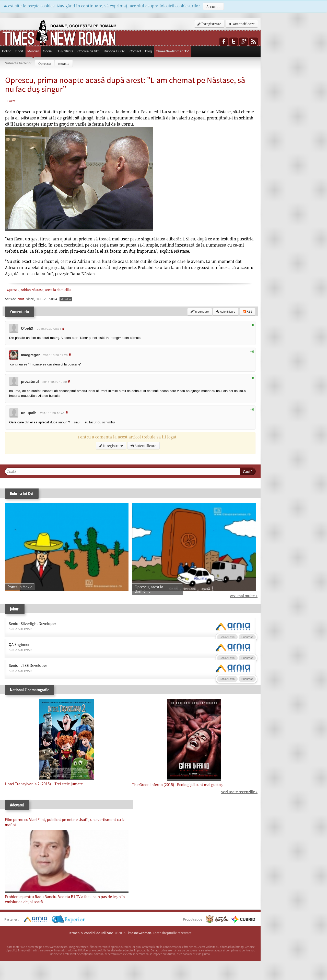Viewport: 327px width, 980px height.
Task: Open the Cronica de film menu item
Action: (x=88, y=51)
